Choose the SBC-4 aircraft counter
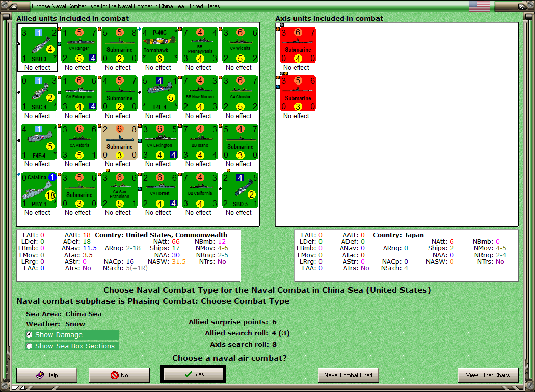Image resolution: width=535 pixels, height=392 pixels. [39, 94]
